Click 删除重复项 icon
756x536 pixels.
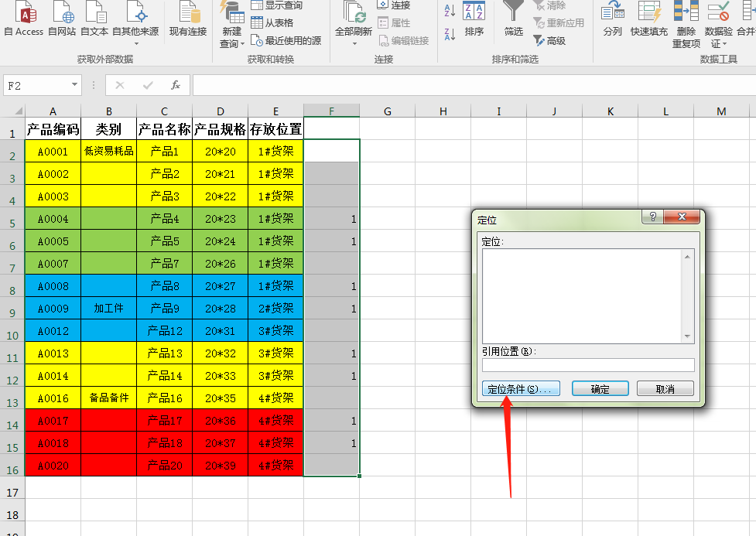686,24
